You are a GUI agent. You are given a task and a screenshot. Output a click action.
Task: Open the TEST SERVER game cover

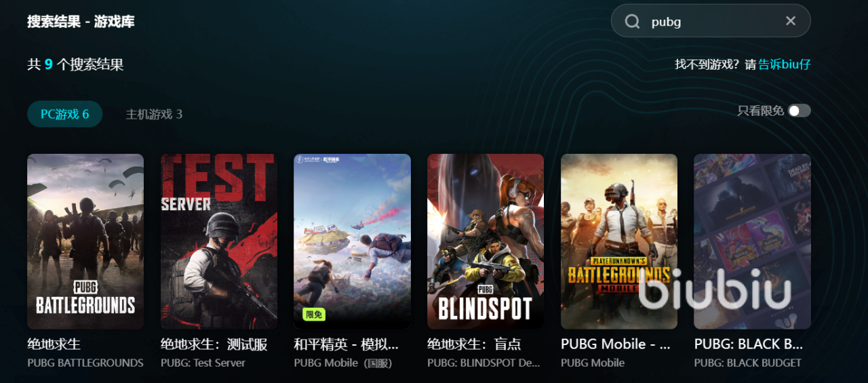click(219, 241)
